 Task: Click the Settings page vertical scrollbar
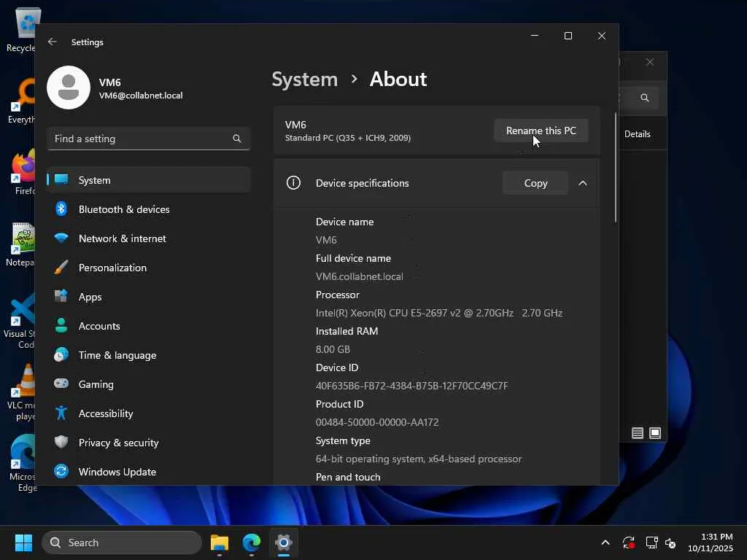pyautogui.click(x=616, y=168)
